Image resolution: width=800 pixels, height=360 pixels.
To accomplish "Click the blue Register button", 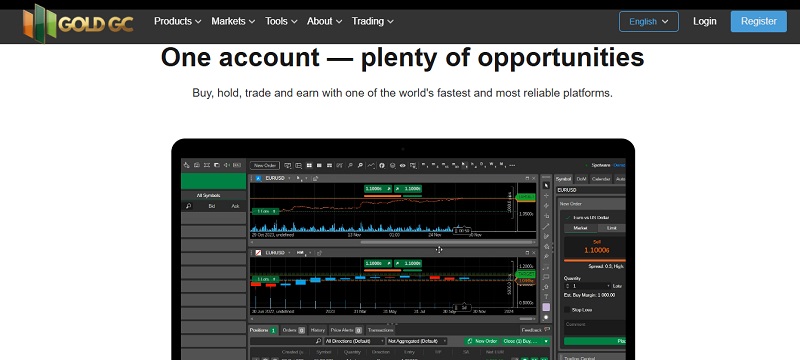I will tap(759, 21).
